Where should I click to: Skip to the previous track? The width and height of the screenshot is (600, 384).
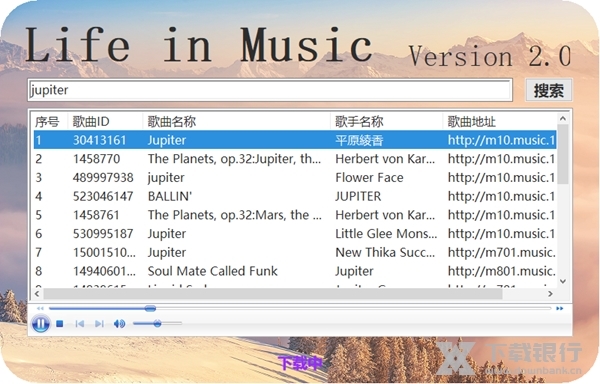pos(80,324)
